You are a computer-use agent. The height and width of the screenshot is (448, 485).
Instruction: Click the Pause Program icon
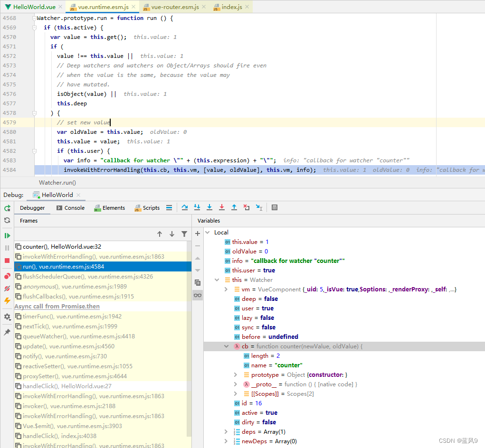click(7, 248)
